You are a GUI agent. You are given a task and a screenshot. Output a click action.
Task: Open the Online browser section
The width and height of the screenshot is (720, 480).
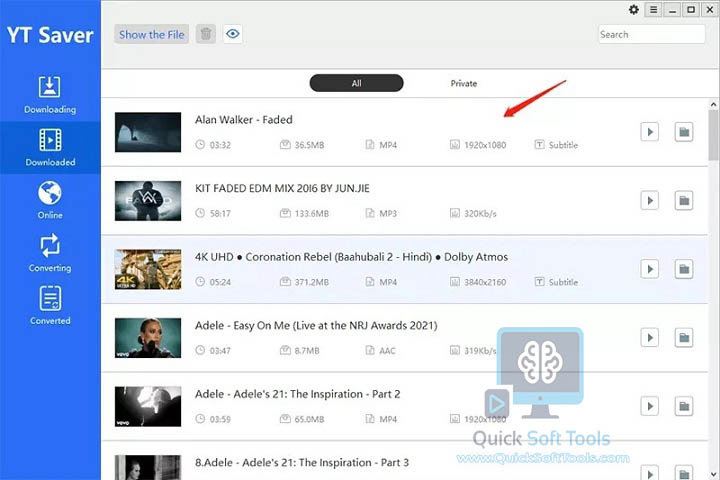[x=50, y=200]
